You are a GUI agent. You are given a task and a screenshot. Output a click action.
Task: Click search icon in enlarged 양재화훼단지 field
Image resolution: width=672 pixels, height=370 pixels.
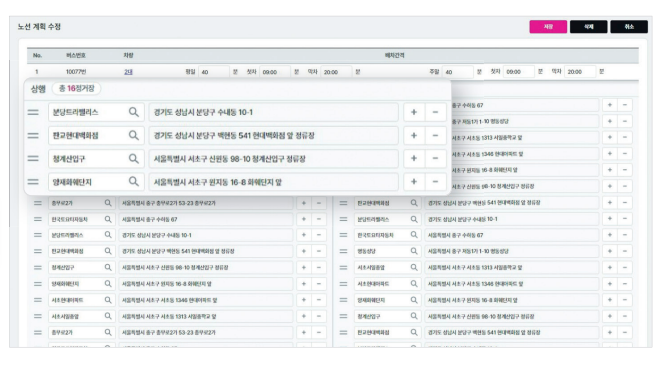click(134, 182)
